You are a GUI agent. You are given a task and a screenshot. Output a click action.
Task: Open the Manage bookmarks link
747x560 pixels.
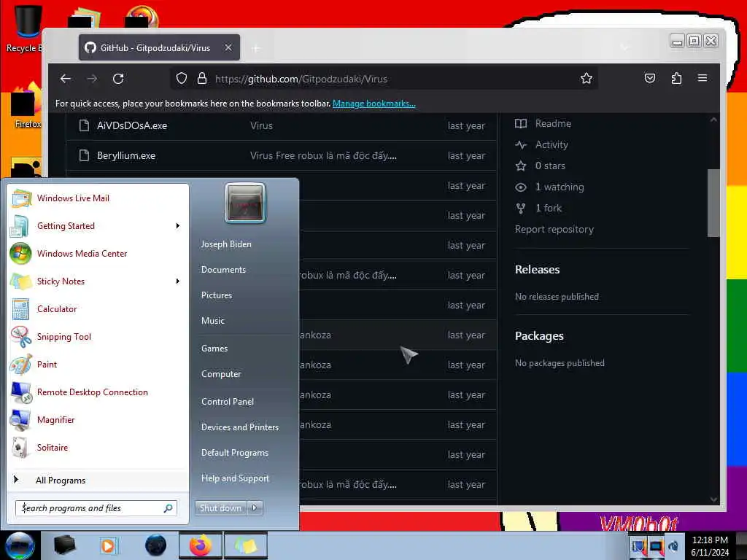374,104
